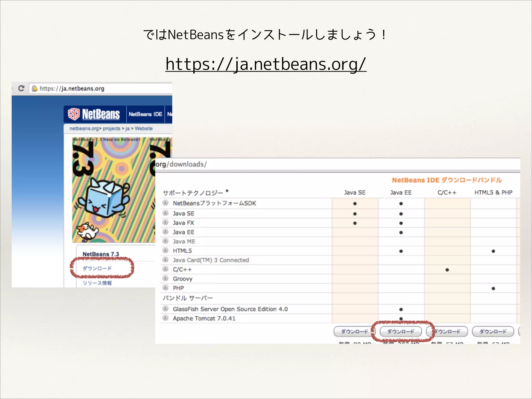Click the ja breadcrumb link
Viewport: 532px width, 399px height.
[127, 129]
